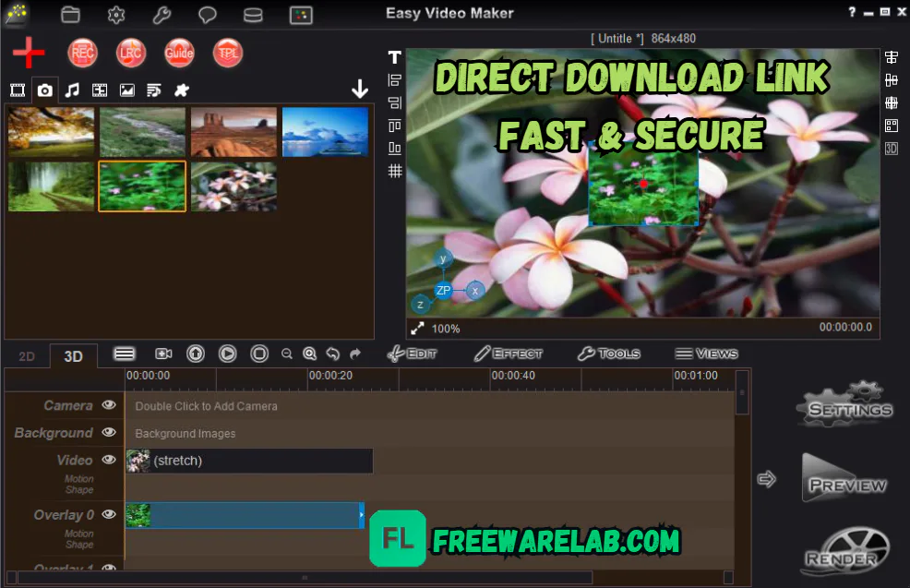Click the align bottom icon beside preview

(395, 148)
